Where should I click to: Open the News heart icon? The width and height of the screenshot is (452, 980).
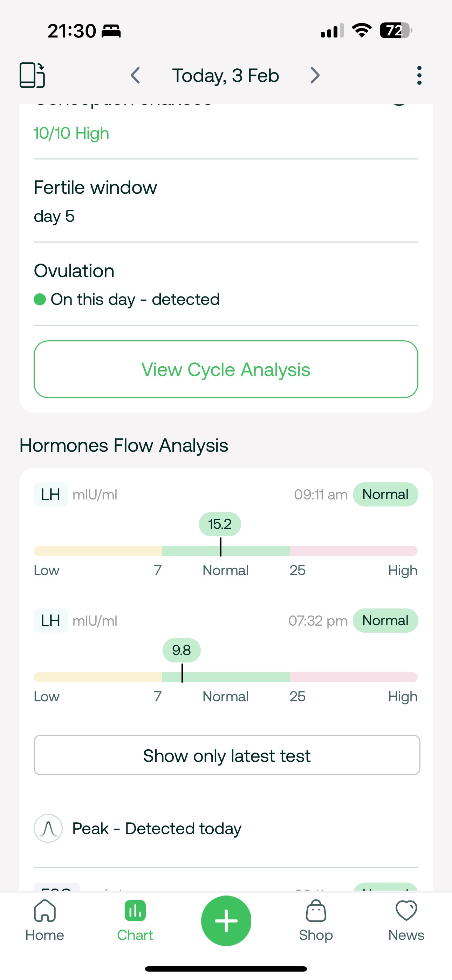pyautogui.click(x=406, y=921)
